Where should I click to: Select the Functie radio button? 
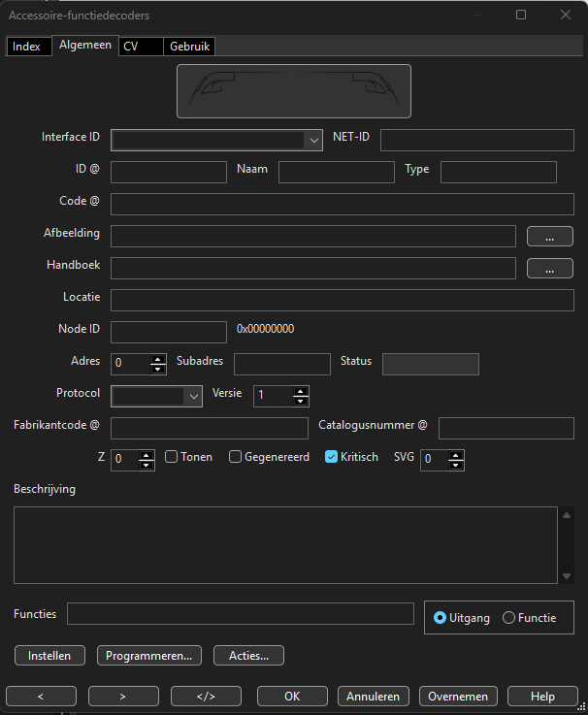point(508,618)
